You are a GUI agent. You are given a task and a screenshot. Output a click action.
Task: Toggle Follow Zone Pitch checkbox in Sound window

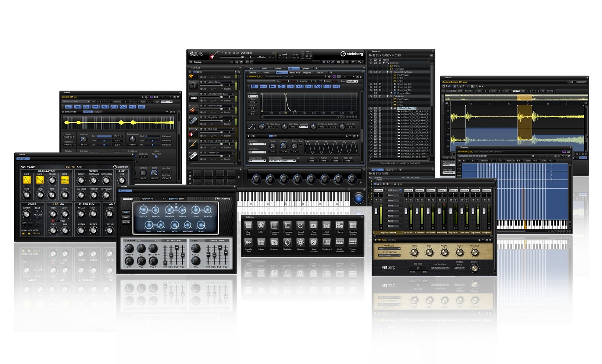click(156, 157)
